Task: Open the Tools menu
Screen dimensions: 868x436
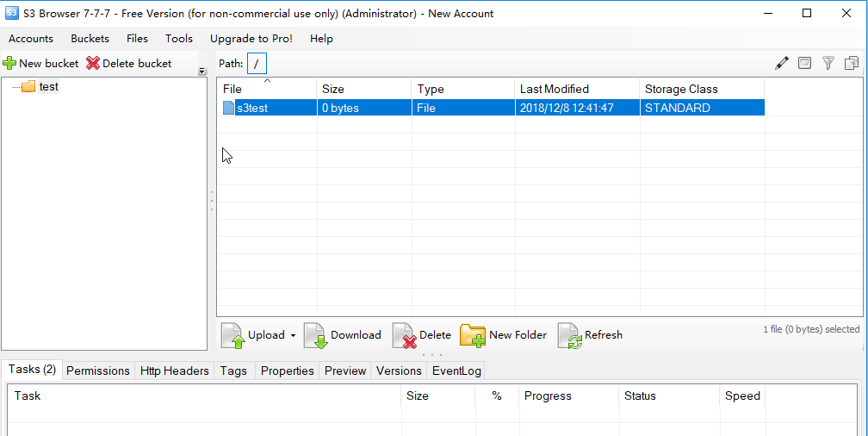Action: pyautogui.click(x=179, y=39)
